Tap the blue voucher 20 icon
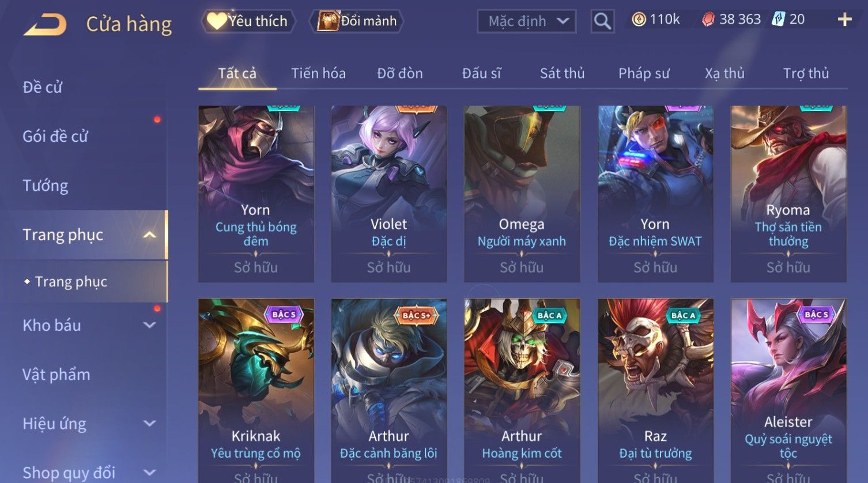The width and height of the screenshot is (868, 483). pos(779,20)
